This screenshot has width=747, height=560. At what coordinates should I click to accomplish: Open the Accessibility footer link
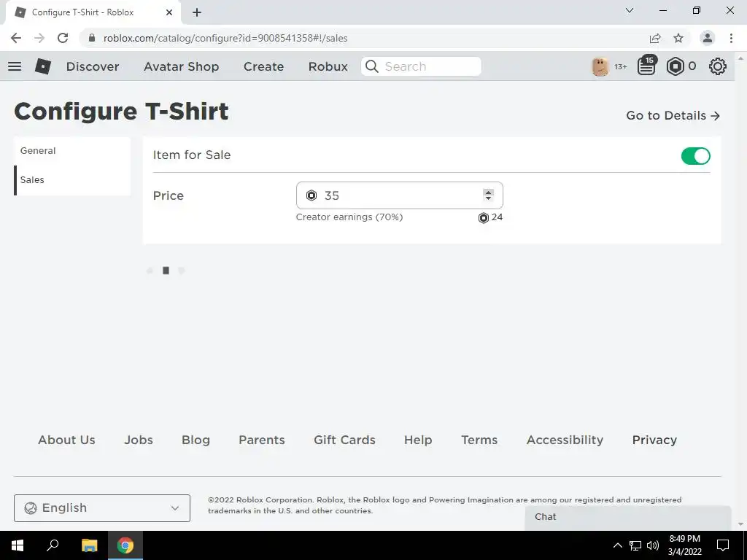click(x=565, y=440)
